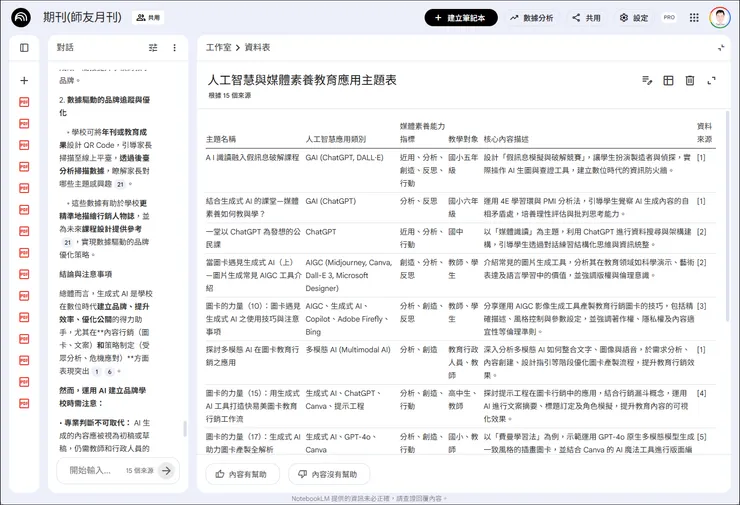
Task: Open source [5] in 圖卡的力量(17) row
Action: pyautogui.click(x=701, y=437)
